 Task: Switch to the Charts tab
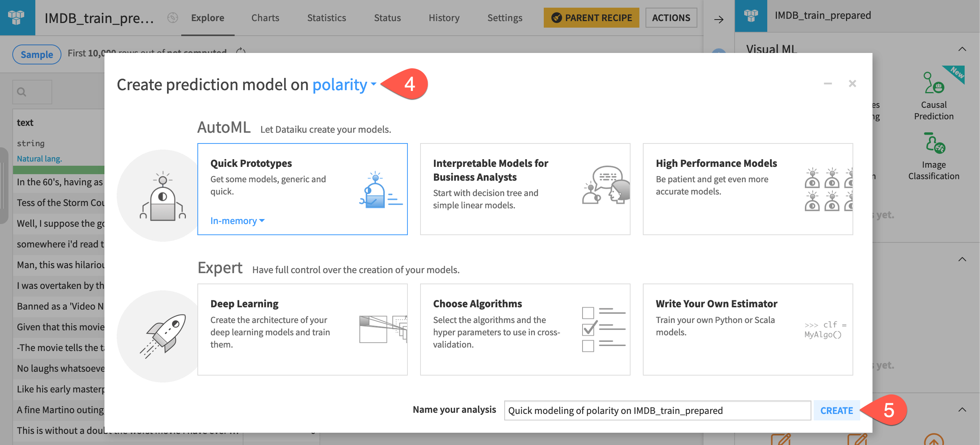(265, 18)
